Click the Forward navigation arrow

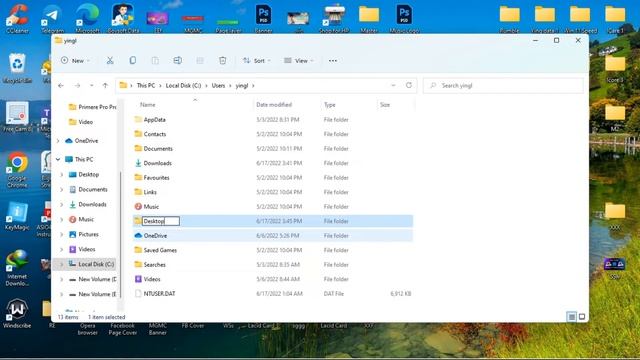point(77,85)
